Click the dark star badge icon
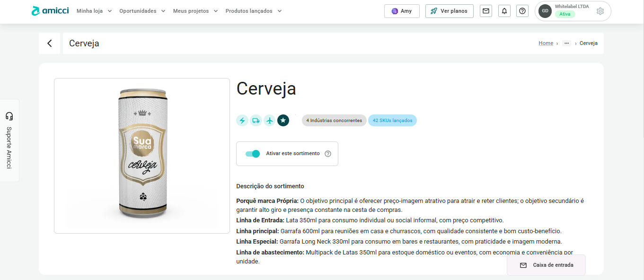 point(283,121)
